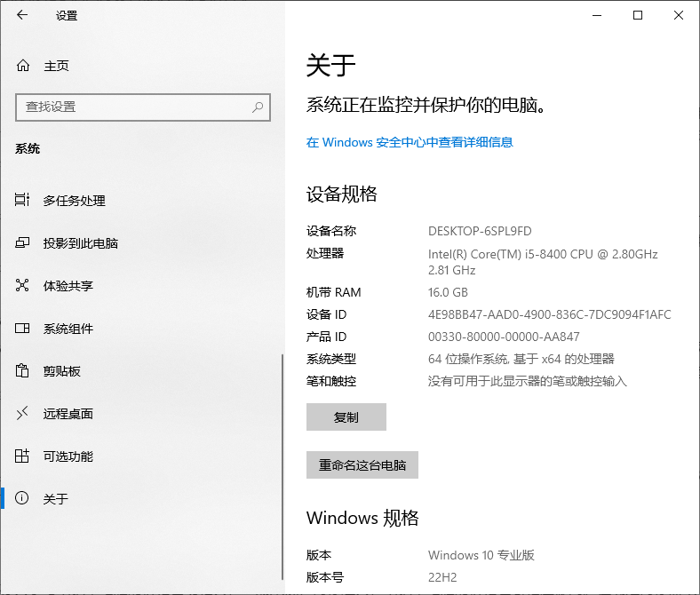Click the 处理器 label

click(325, 253)
